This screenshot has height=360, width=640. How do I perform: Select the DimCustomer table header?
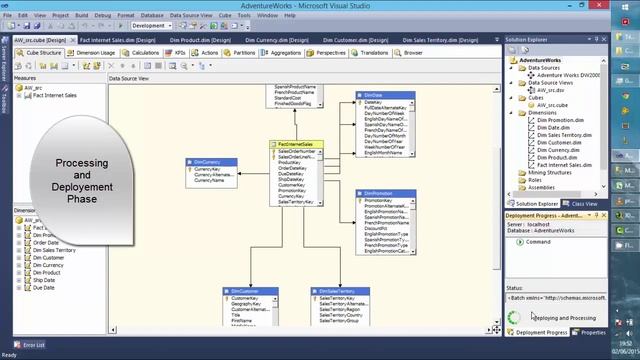click(x=251, y=291)
